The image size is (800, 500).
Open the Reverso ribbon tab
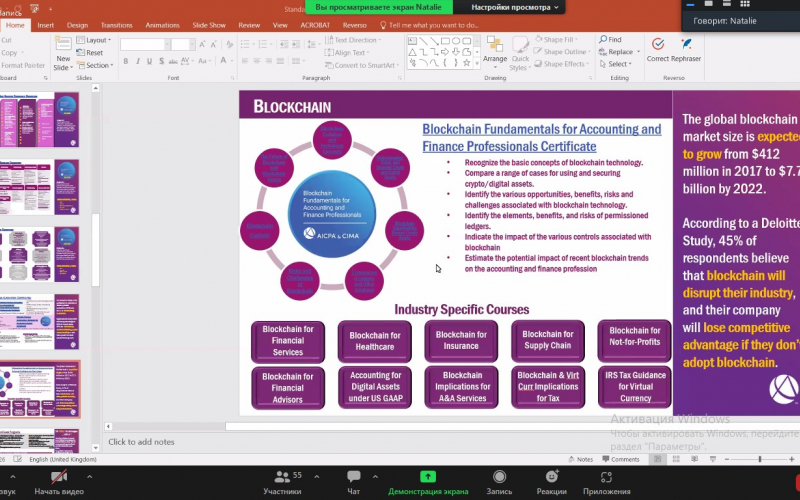[355, 25]
